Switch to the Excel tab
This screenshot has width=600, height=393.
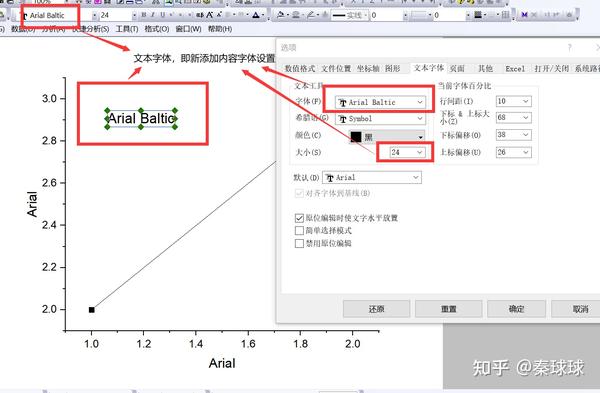coord(515,69)
